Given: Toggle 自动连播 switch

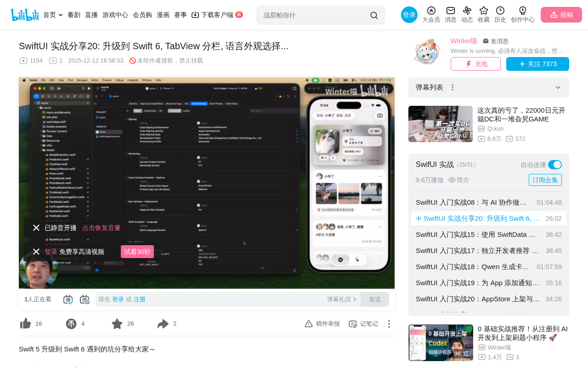Looking at the screenshot, I should click(x=555, y=165).
